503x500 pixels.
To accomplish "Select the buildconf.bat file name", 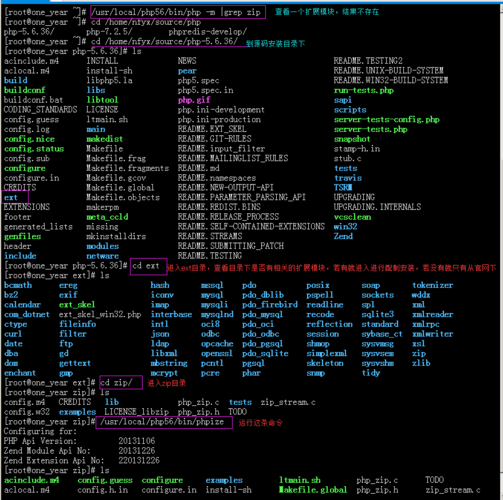I will click(33, 100).
